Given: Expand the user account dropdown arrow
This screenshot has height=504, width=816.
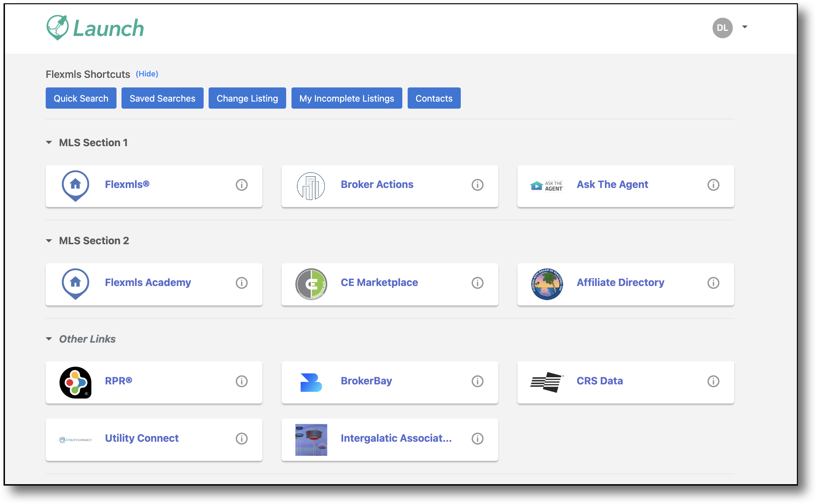Looking at the screenshot, I should pos(745,27).
